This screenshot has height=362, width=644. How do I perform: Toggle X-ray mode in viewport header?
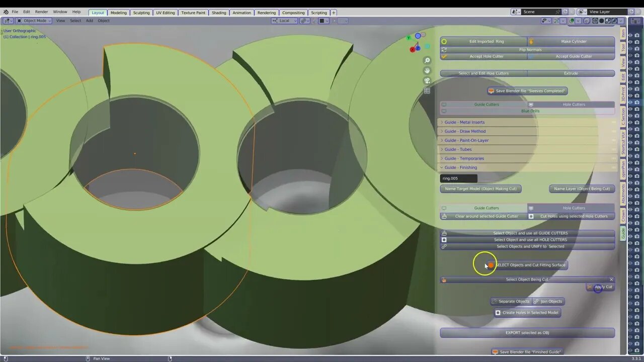pyautogui.click(x=586, y=21)
